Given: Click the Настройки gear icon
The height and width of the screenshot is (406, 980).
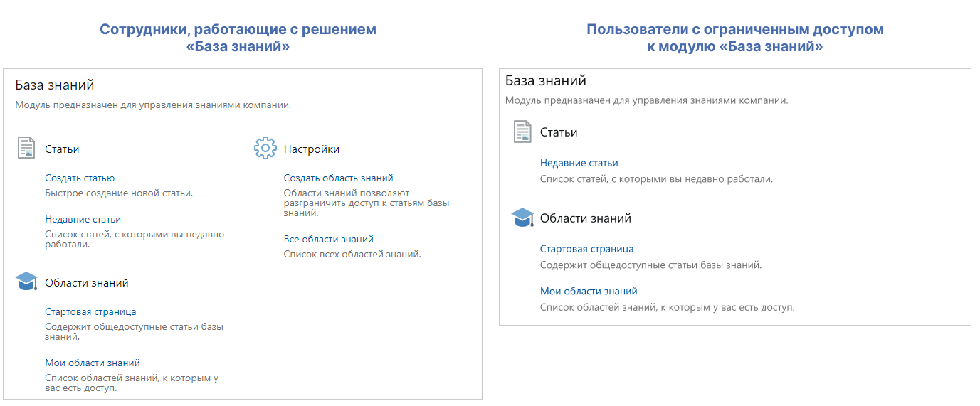Looking at the screenshot, I should [265, 148].
